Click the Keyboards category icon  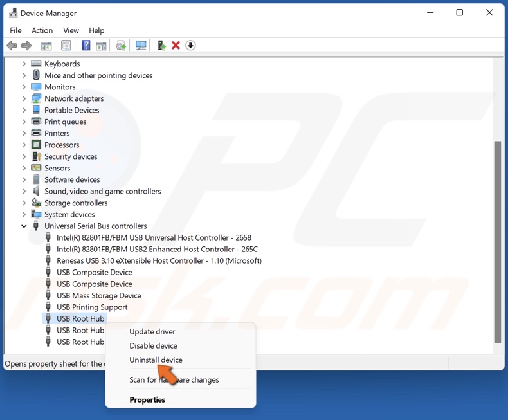tap(36, 63)
